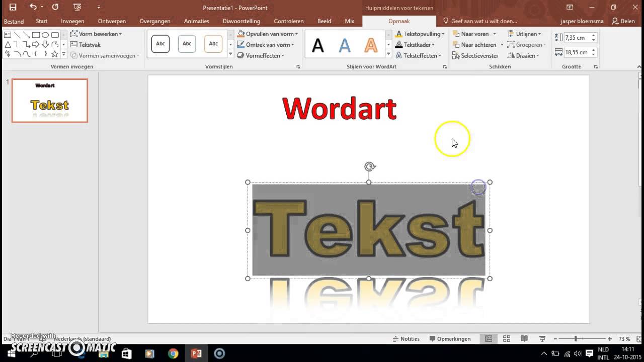Open the Draaien rotate dropdown
This screenshot has width=644, height=362.
coord(523,56)
